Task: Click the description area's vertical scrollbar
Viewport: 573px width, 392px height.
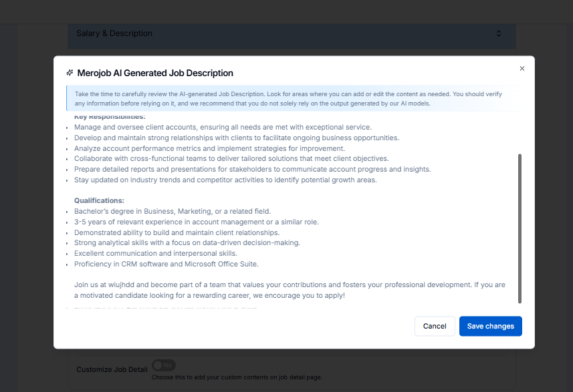Action: [520, 227]
